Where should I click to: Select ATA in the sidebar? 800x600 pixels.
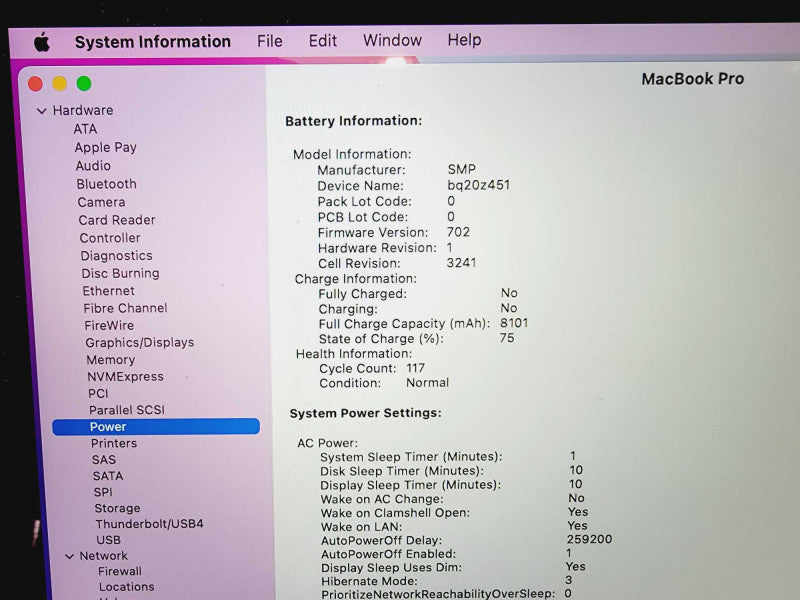click(x=85, y=129)
